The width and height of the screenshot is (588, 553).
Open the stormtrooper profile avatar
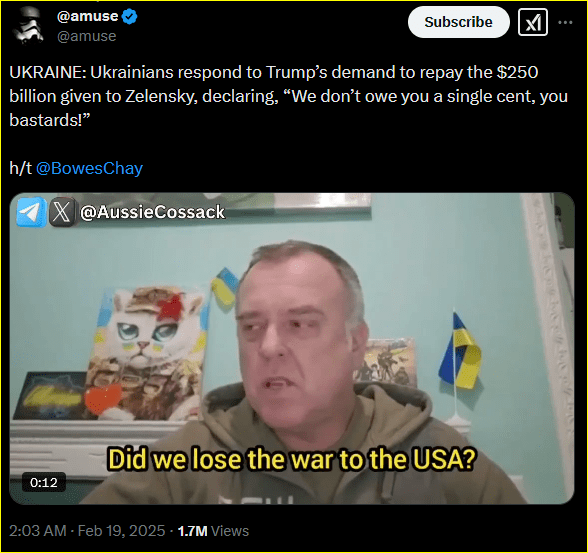point(27,25)
